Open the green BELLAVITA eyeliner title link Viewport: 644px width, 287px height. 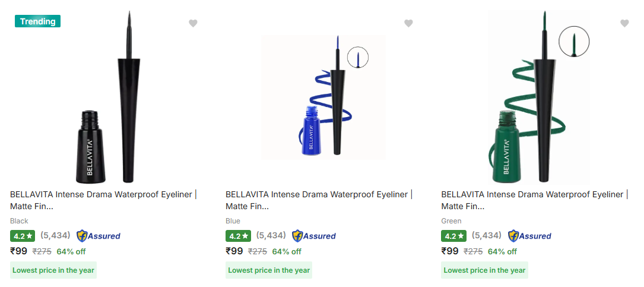pos(534,194)
